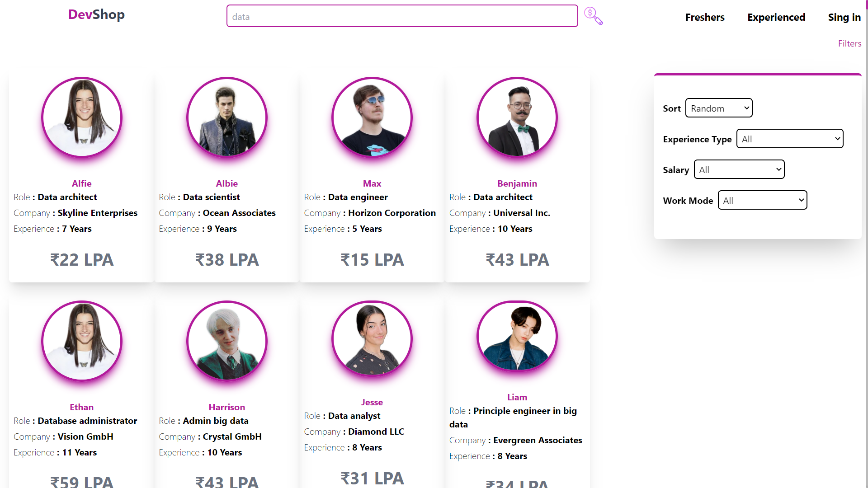Toggle the Filters link
The height and width of the screenshot is (488, 868).
click(849, 43)
